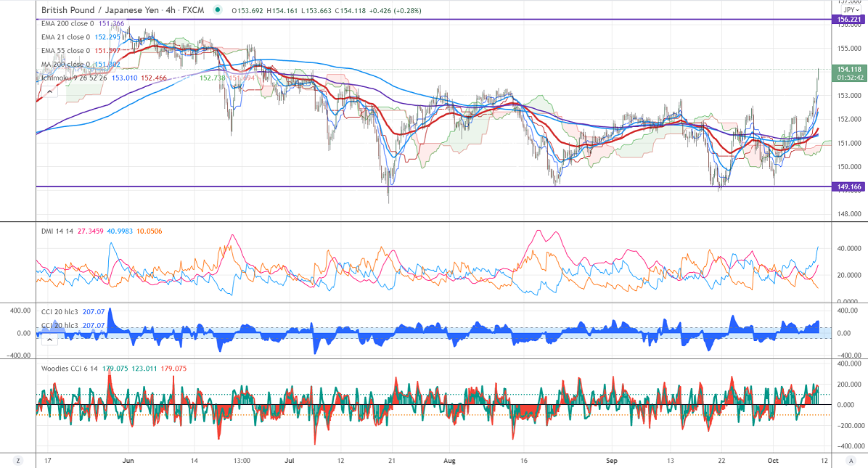Click the Ichimoku value 152.738
Screen dimensions: 868x468
click(213, 78)
